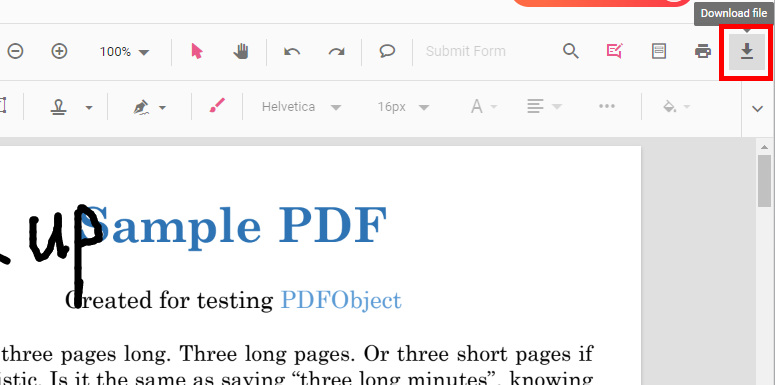The image size is (775, 385).
Task: Select the stamp annotation tool
Action: click(x=59, y=106)
